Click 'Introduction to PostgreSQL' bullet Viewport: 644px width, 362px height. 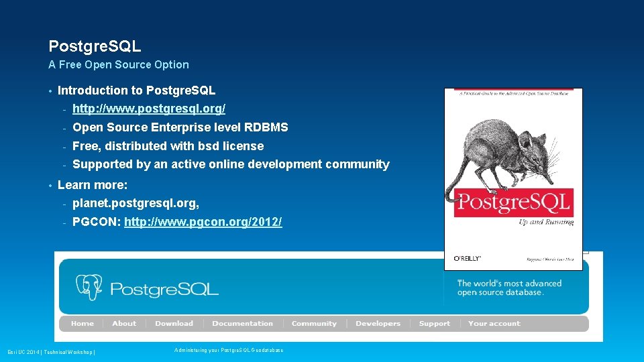[x=136, y=90]
